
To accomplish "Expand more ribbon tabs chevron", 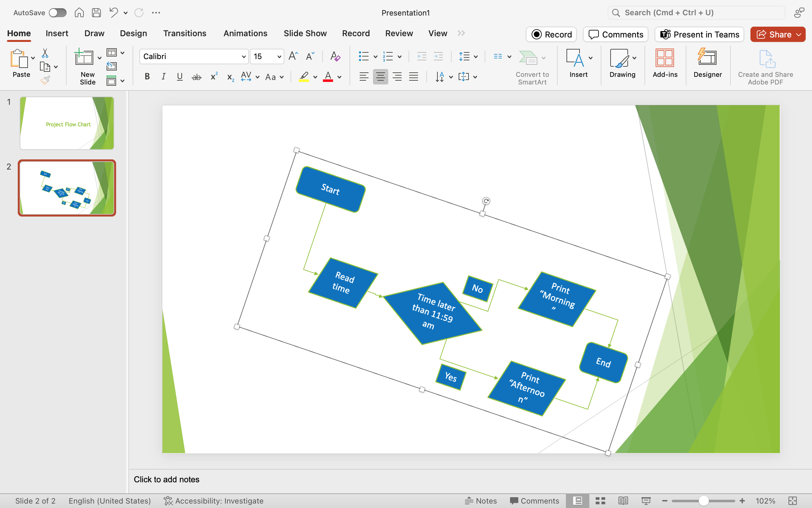I will 462,33.
